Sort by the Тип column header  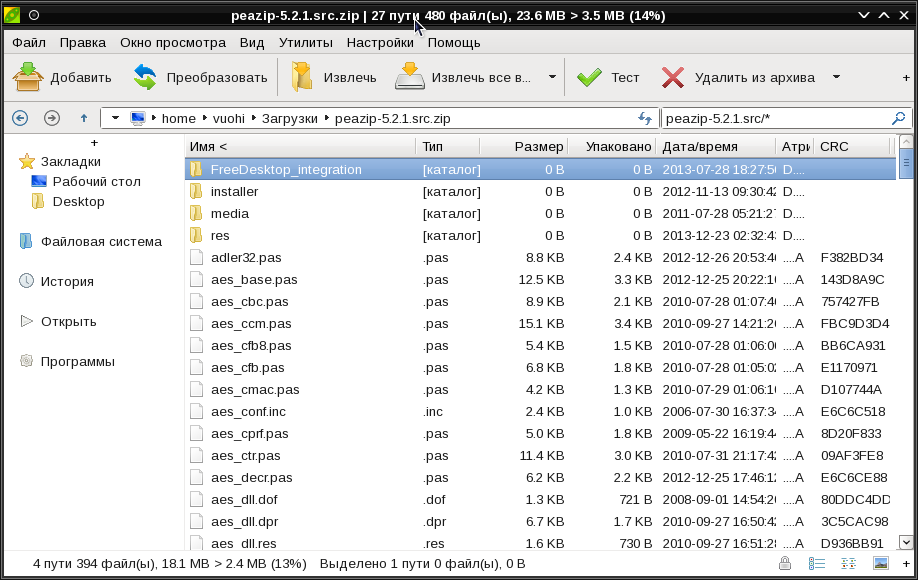pyautogui.click(x=447, y=146)
